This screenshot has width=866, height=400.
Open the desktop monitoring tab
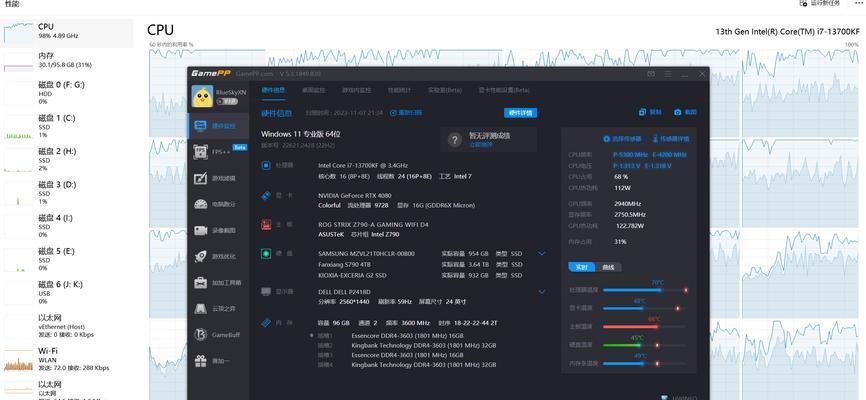tap(314, 90)
